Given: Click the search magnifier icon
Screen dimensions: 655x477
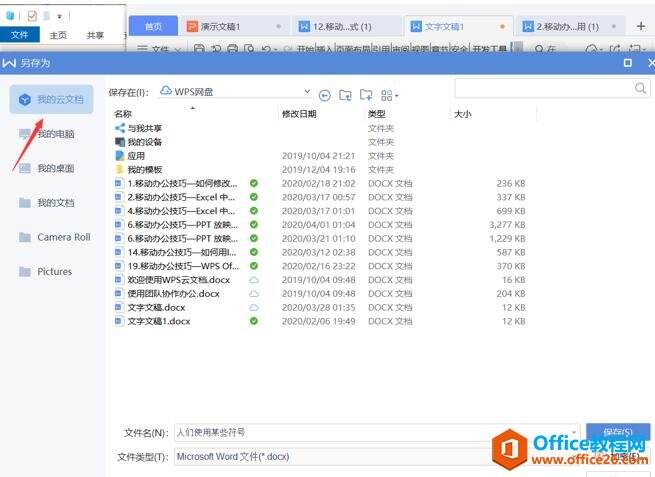Looking at the screenshot, I should click(640, 88).
